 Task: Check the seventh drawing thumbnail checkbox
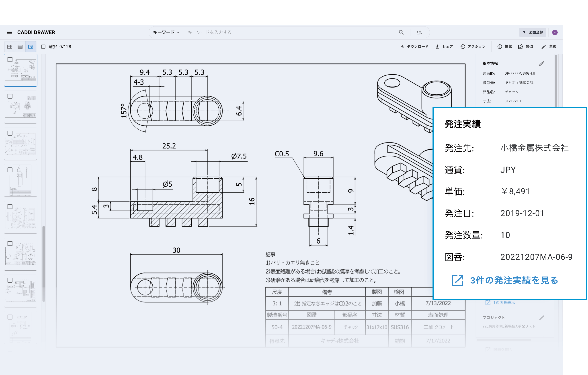click(x=10, y=280)
